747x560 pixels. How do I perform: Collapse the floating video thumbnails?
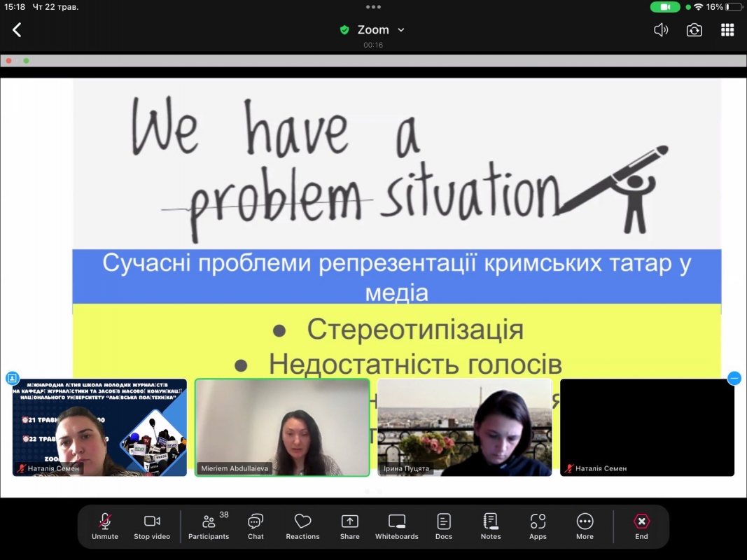pos(734,378)
